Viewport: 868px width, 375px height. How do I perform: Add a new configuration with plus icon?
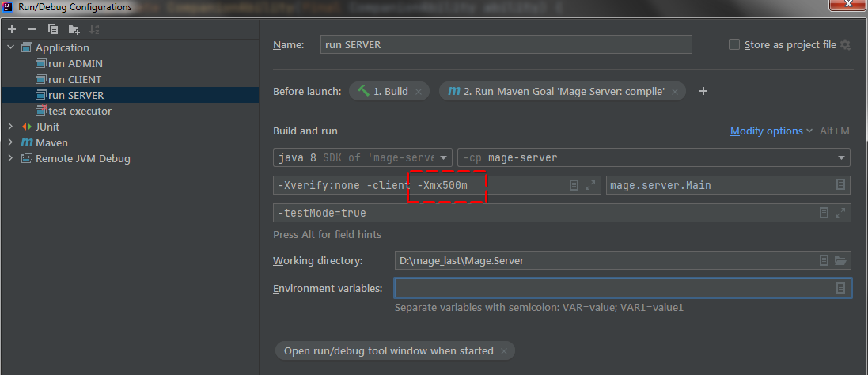tap(12, 29)
